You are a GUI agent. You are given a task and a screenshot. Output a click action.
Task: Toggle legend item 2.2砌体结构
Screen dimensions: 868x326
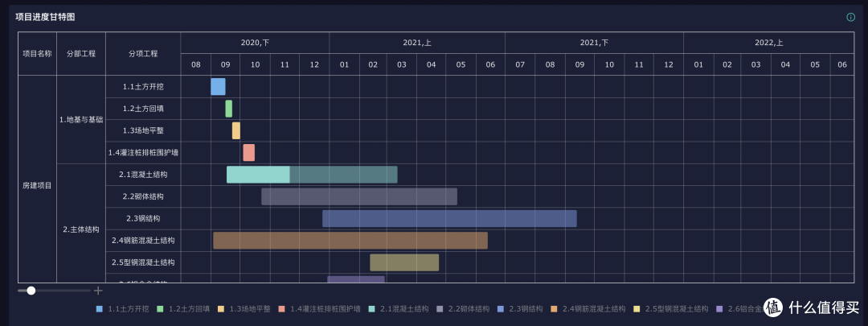(x=463, y=309)
